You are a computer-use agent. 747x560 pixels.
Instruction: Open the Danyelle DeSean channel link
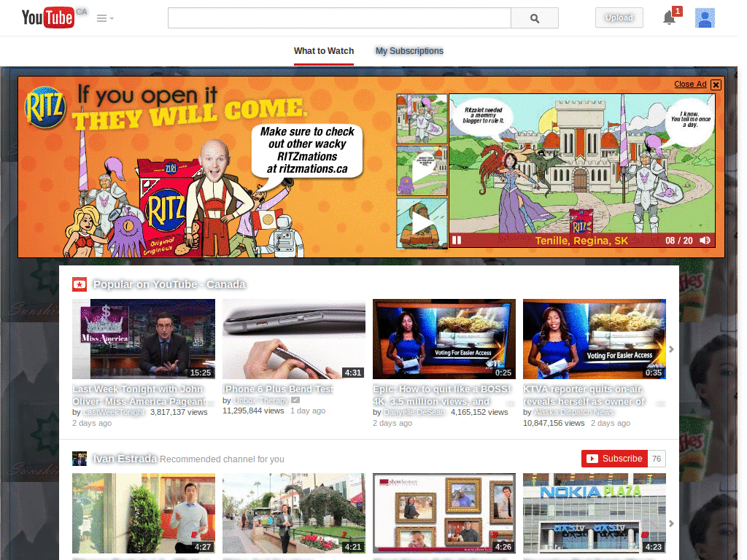click(x=414, y=412)
